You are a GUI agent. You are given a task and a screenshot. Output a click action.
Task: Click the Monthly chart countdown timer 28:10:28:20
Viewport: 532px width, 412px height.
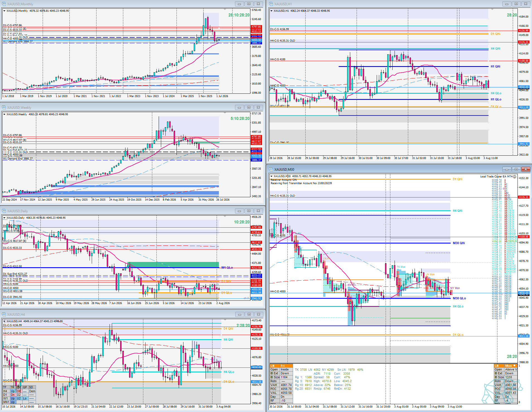tap(239, 15)
